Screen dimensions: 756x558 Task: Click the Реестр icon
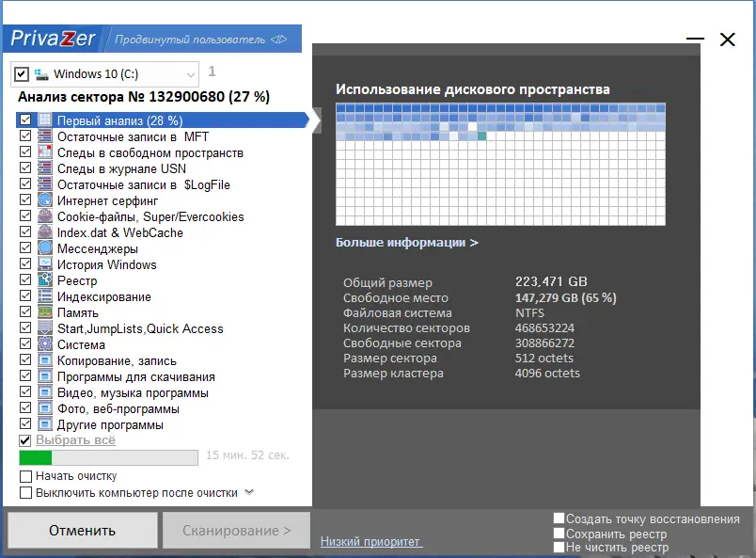tap(45, 279)
